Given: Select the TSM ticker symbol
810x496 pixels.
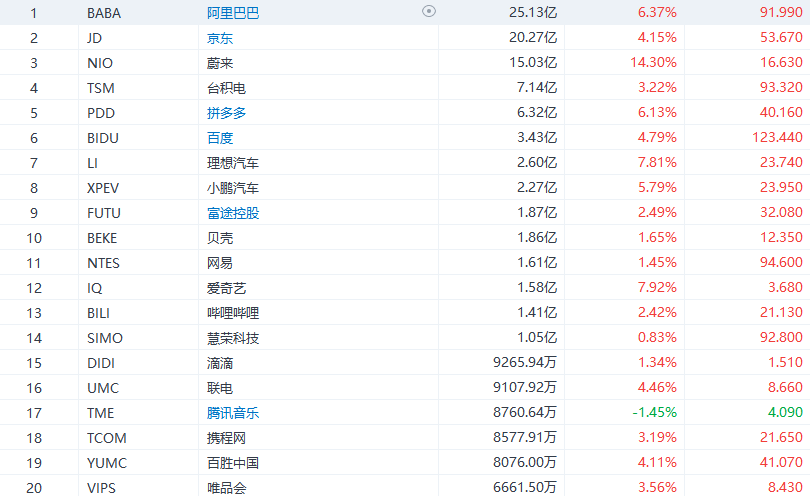Looking at the screenshot, I should [x=101, y=88].
